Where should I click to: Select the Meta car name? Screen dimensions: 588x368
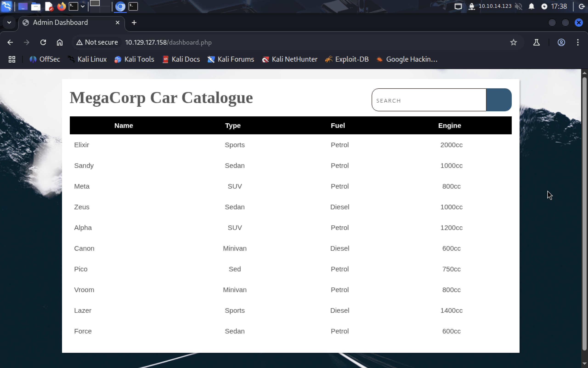click(x=82, y=186)
